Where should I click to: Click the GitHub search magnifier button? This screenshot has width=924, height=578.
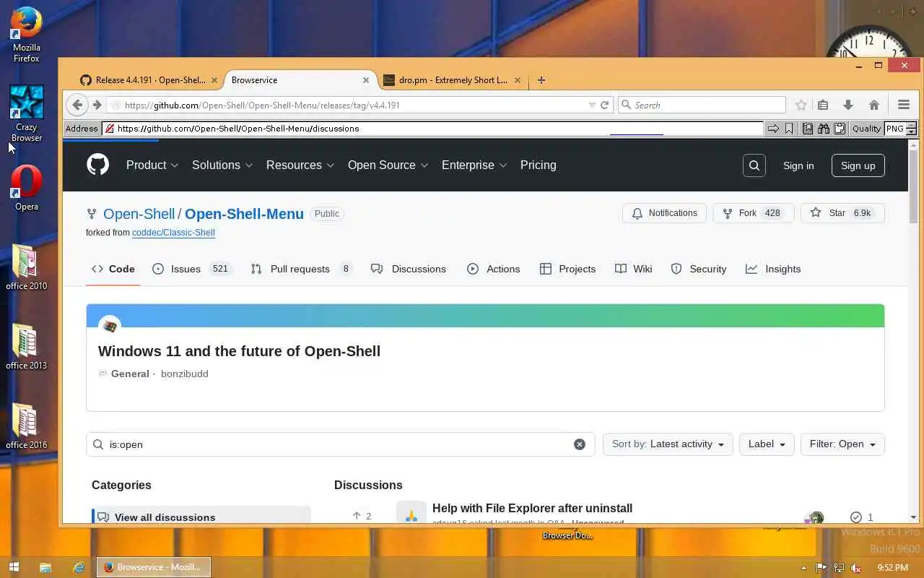click(754, 165)
